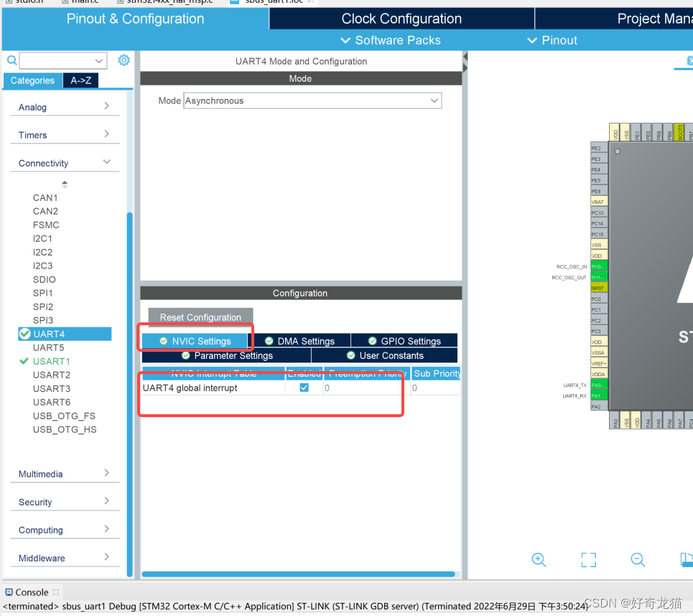Zoom out of the chip pinout view
The width and height of the screenshot is (693, 616).
click(638, 559)
